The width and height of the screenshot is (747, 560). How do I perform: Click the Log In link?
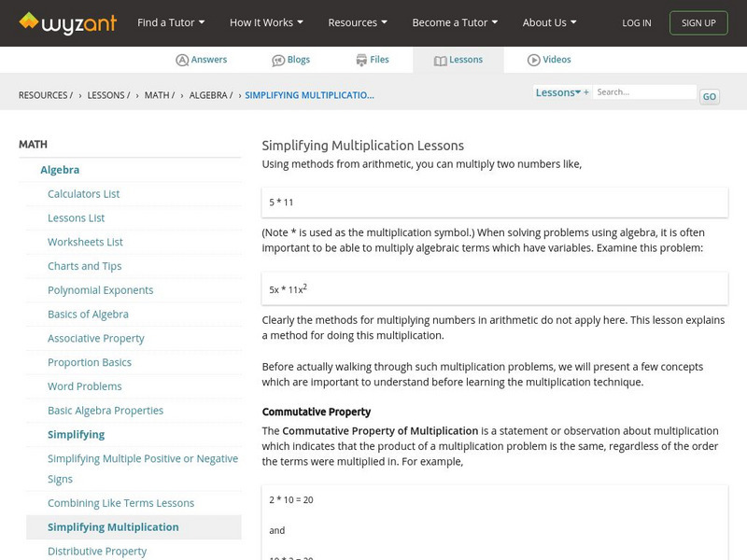coord(637,22)
